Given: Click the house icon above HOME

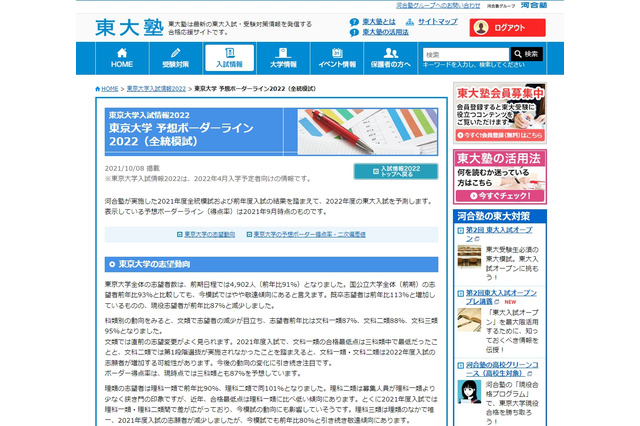Looking at the screenshot, I should point(122,53).
